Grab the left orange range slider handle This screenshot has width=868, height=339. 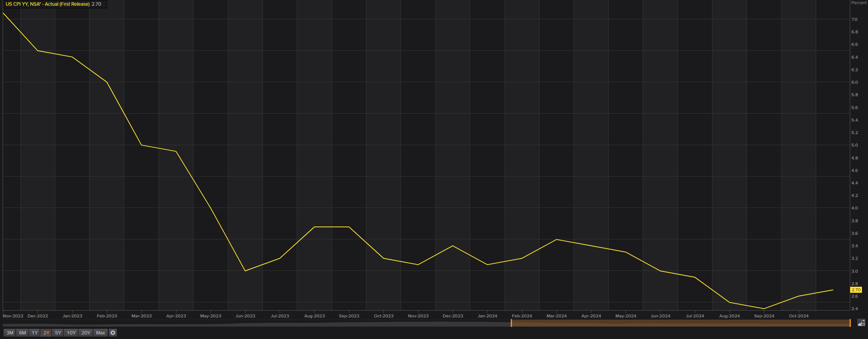[511, 323]
